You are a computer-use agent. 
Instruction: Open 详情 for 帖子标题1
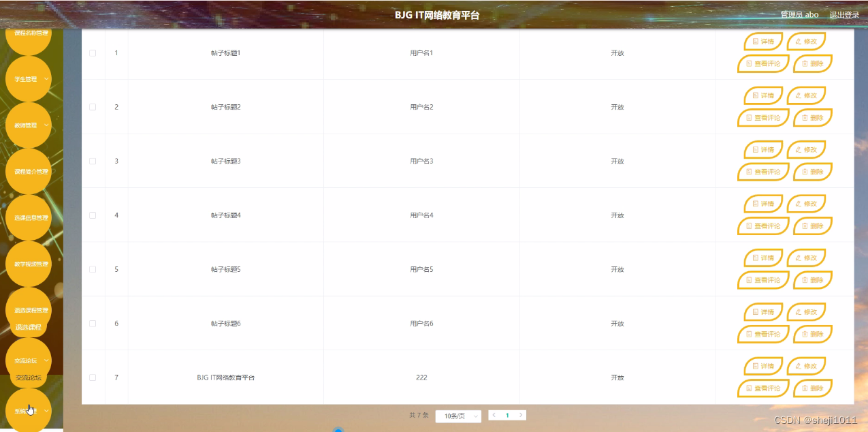(x=762, y=41)
